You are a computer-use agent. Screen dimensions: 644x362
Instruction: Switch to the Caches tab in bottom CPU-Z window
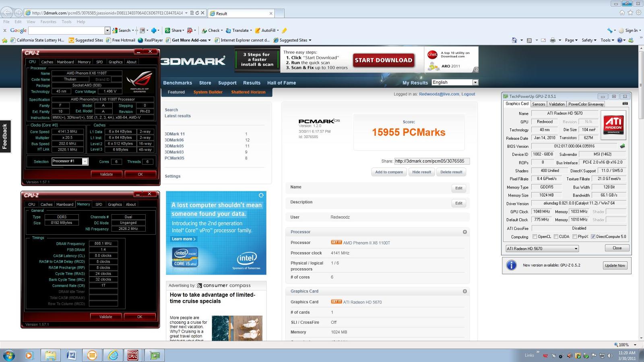(x=46, y=205)
